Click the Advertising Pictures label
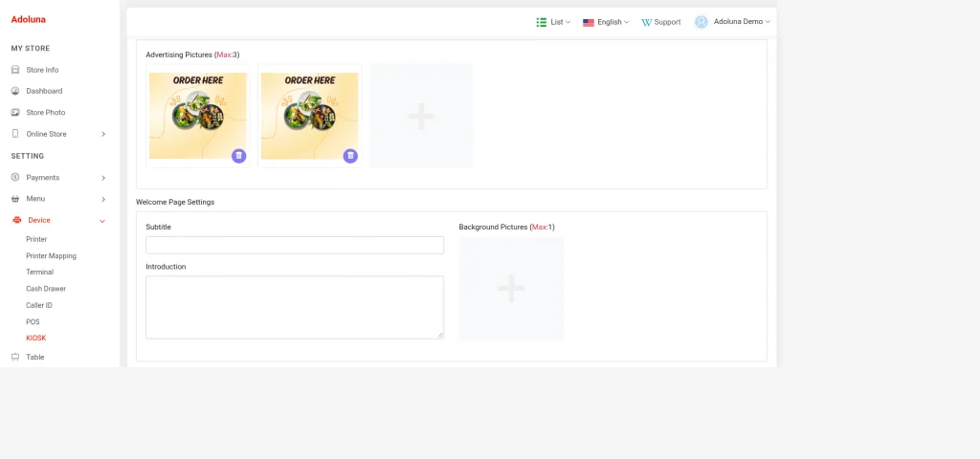The image size is (980, 459). tap(192, 55)
